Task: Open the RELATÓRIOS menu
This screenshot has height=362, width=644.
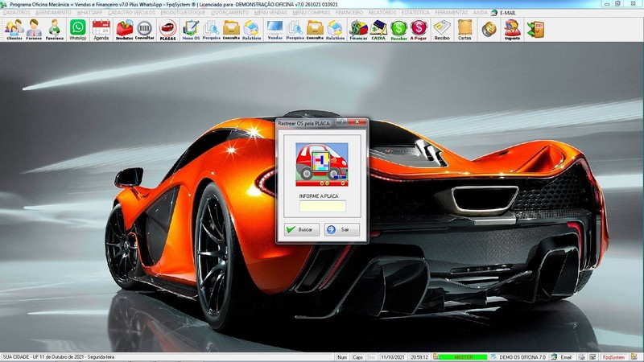Action: [382, 13]
